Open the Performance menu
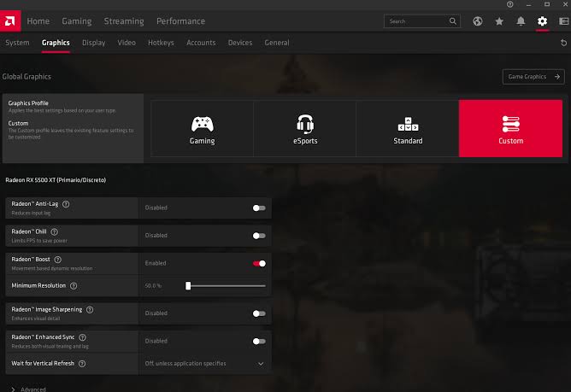This screenshot has height=392, width=571. [180, 21]
